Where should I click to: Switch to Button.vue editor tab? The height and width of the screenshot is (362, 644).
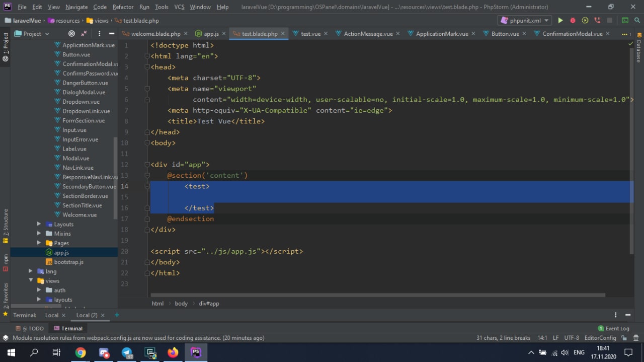point(505,34)
